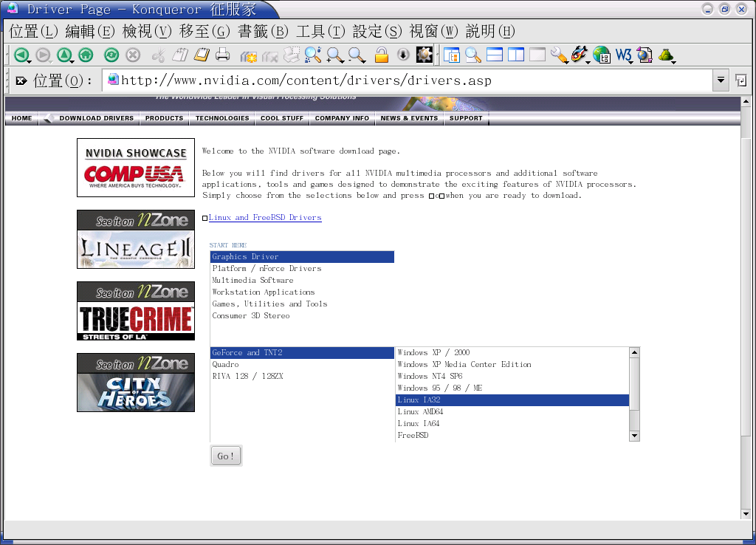Image resolution: width=756 pixels, height=545 pixels.
Task: Click the URL address input field
Action: pyautogui.click(x=413, y=80)
